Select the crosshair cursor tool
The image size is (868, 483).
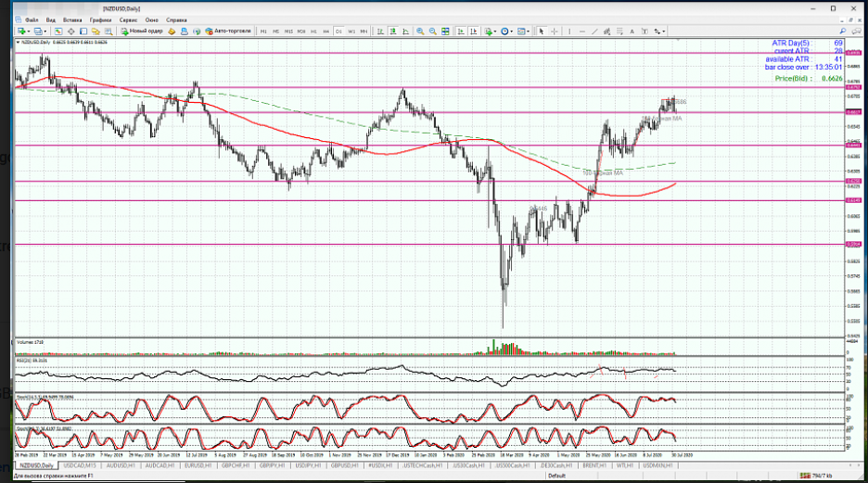pyautogui.click(x=555, y=32)
